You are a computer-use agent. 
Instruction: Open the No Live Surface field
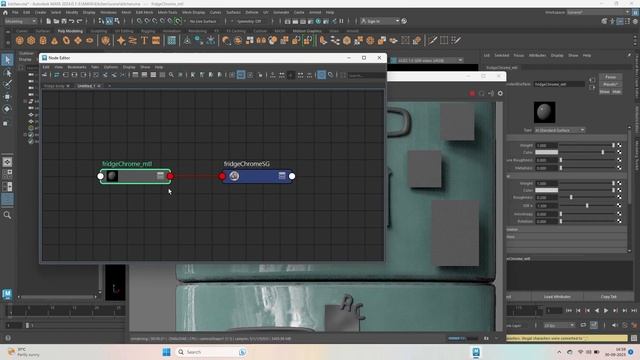(x=203, y=21)
